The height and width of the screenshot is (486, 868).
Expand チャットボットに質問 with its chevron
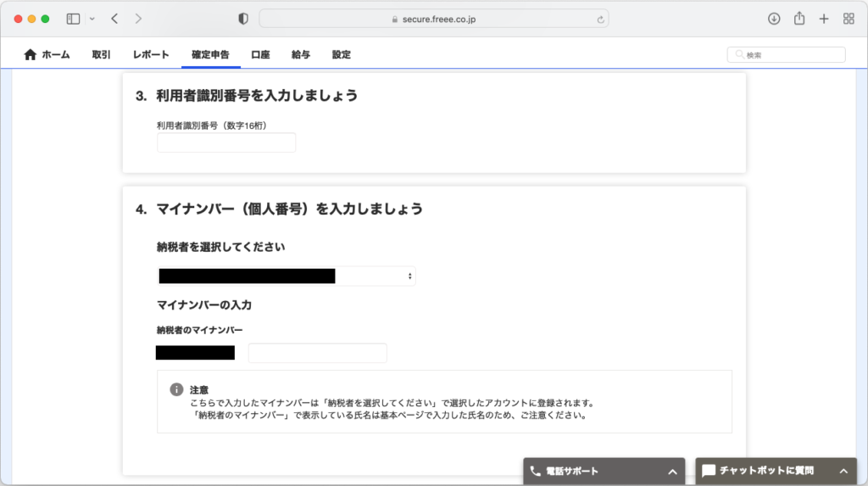coord(843,472)
